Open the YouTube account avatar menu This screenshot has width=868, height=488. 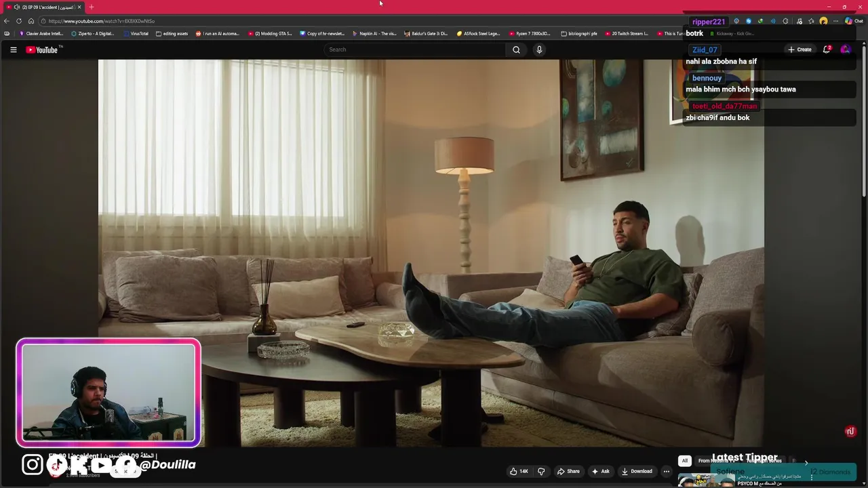[845, 49]
